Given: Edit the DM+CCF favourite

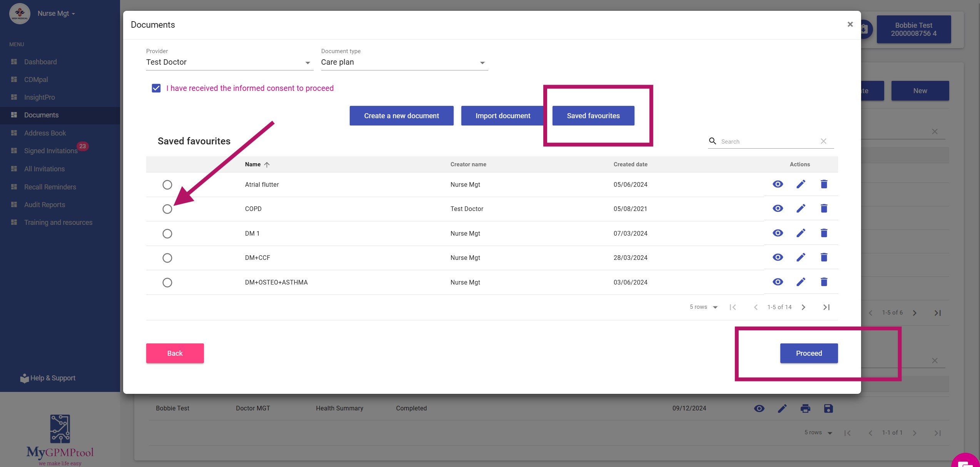Looking at the screenshot, I should (x=801, y=257).
